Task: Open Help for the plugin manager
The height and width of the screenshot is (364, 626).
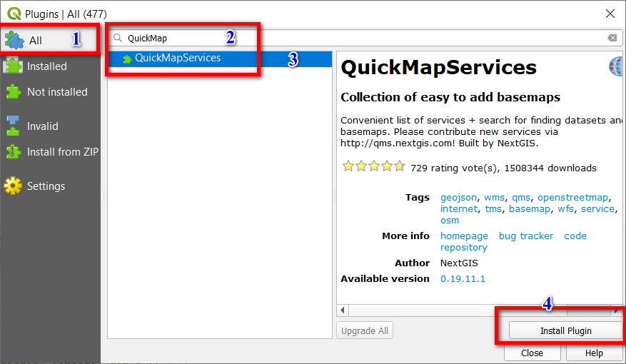Action: click(x=594, y=353)
